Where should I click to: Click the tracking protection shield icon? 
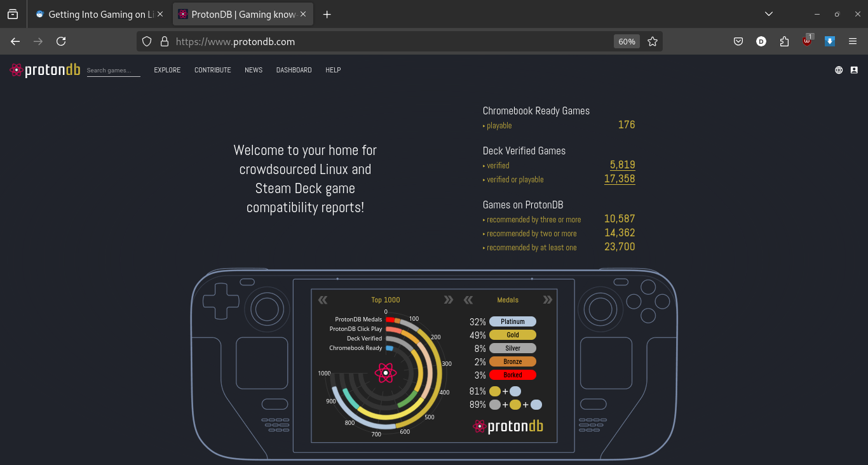[147, 41]
